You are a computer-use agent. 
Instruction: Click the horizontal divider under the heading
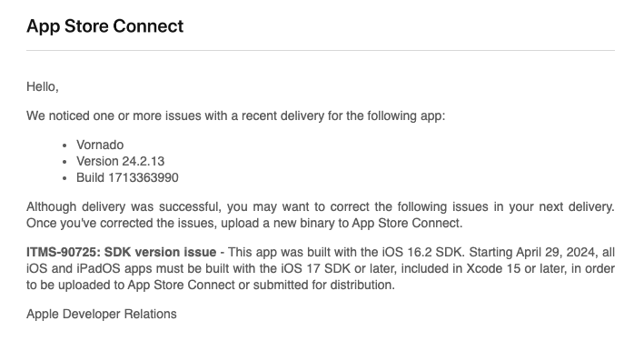coord(321,51)
